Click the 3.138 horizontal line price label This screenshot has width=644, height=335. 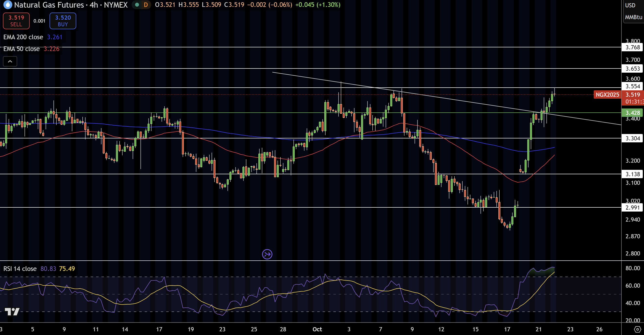click(x=632, y=174)
